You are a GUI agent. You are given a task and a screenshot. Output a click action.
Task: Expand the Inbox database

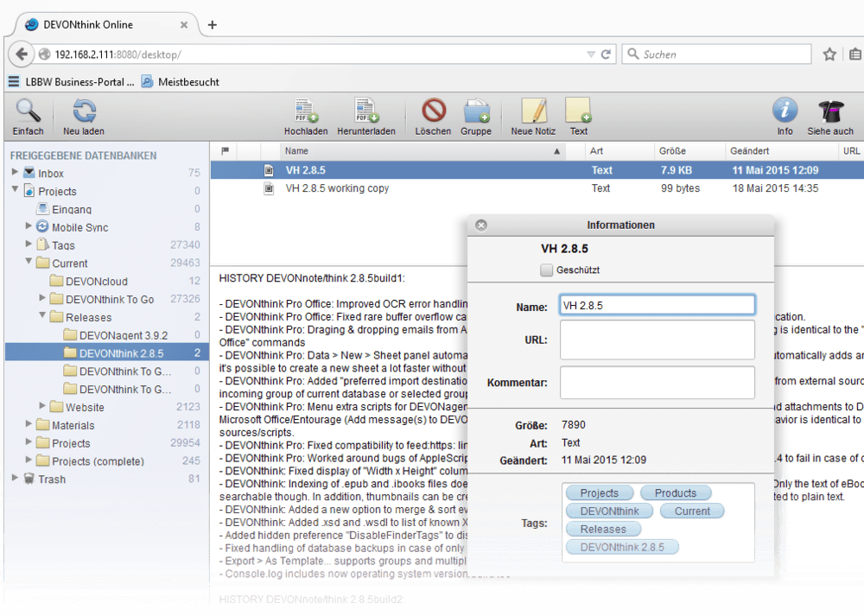point(15,172)
